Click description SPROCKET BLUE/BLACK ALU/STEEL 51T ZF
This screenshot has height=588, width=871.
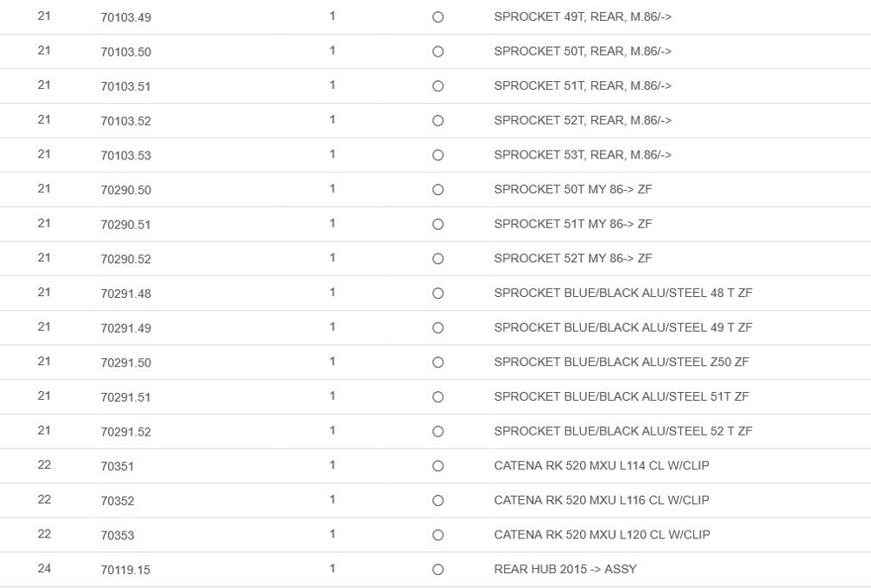(621, 396)
